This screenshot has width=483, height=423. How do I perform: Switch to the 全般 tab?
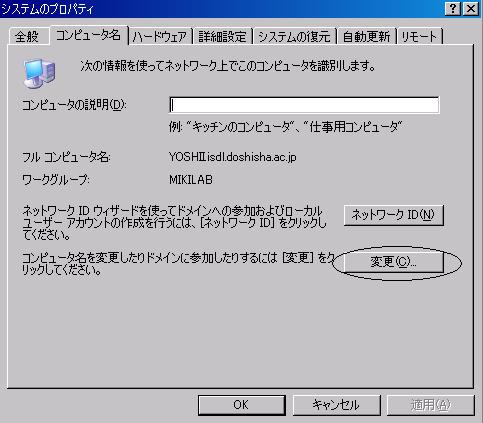click(x=27, y=36)
